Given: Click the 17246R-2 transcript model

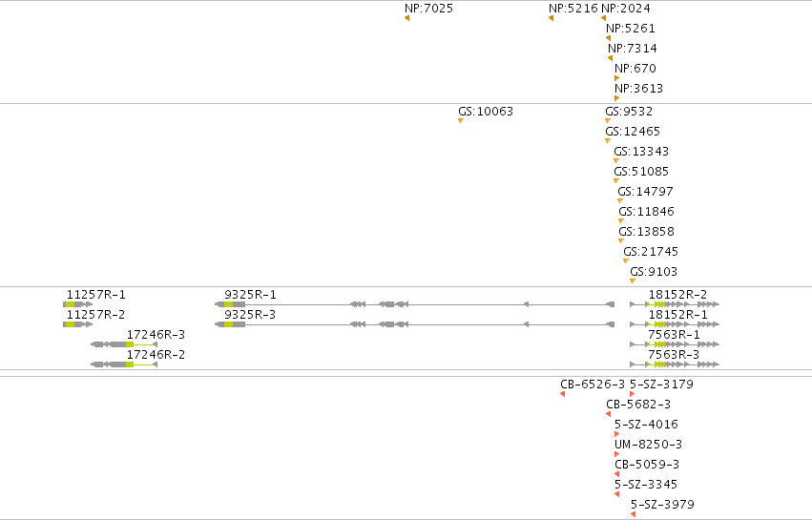Looking at the screenshot, I should pyautogui.click(x=124, y=364).
